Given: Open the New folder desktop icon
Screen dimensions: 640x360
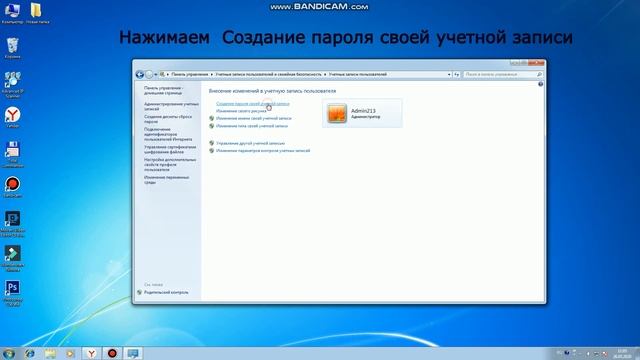Looking at the screenshot, I should click(37, 12).
